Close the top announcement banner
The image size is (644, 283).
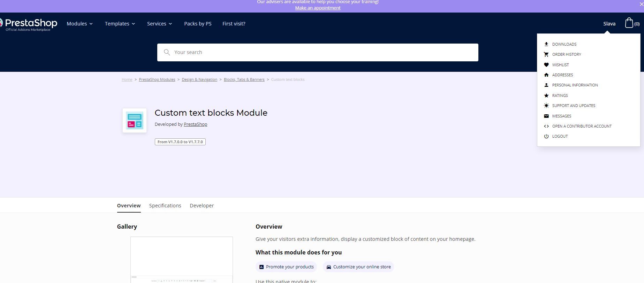[641, 5]
